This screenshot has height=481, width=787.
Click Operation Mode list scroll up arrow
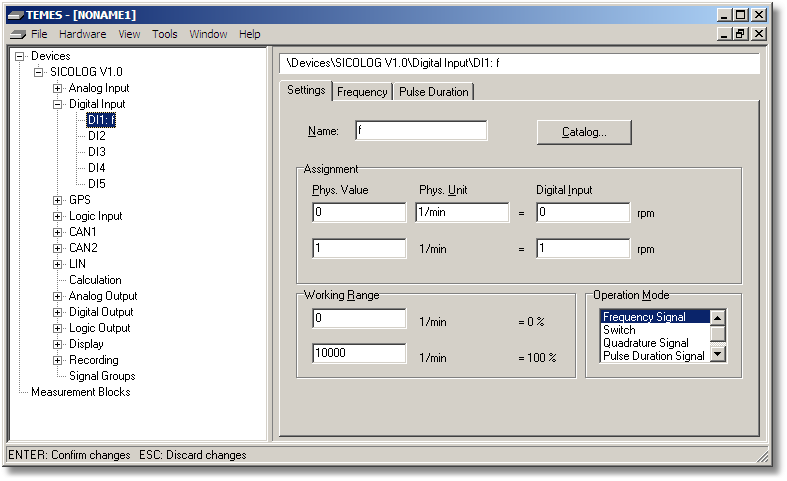[x=718, y=318]
